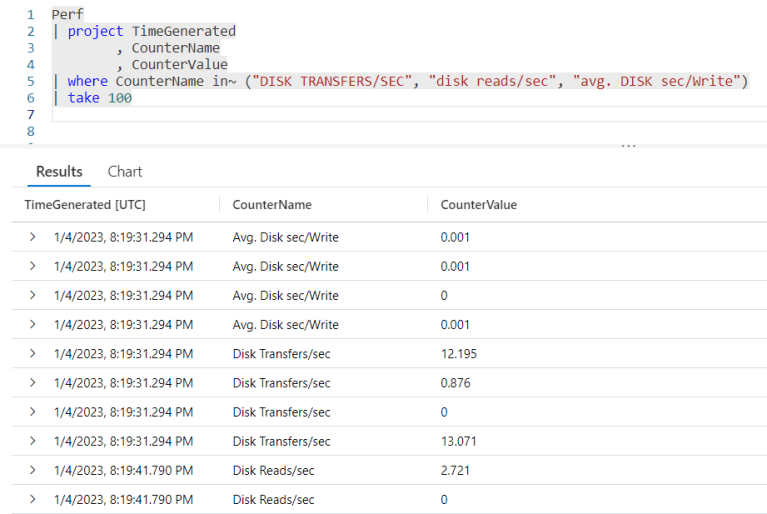The image size is (767, 514).
Task: Place cursor on 'Perf' in query line 1
Action: pos(68,14)
